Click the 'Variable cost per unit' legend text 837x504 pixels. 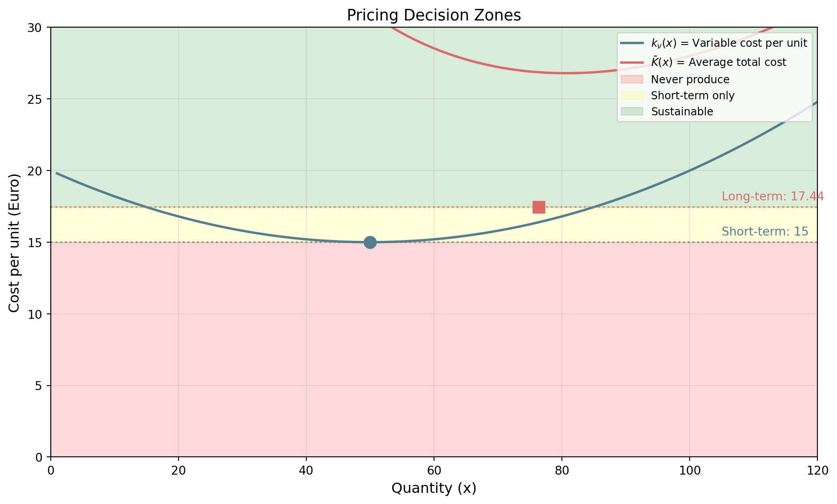[729, 43]
